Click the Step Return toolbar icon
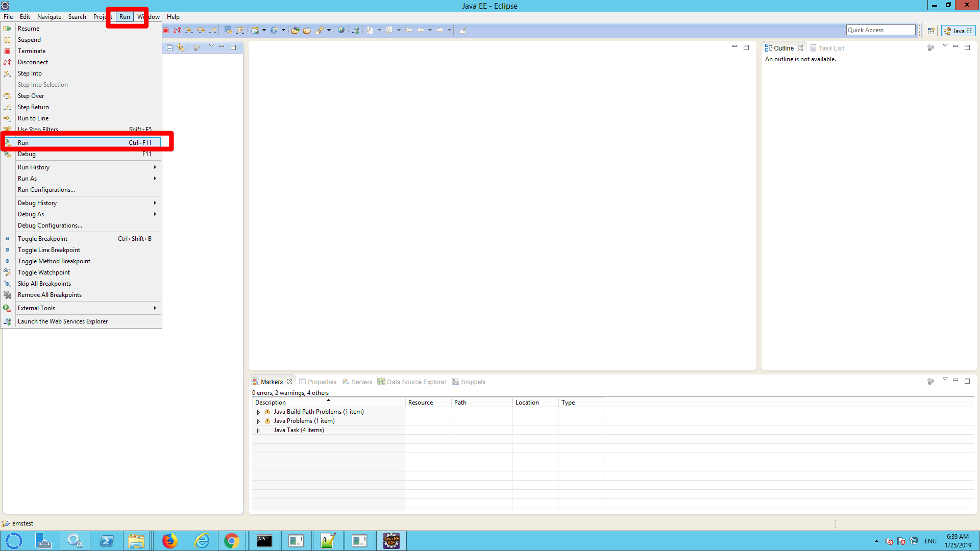Screen dimensions: 980x551 point(213,30)
